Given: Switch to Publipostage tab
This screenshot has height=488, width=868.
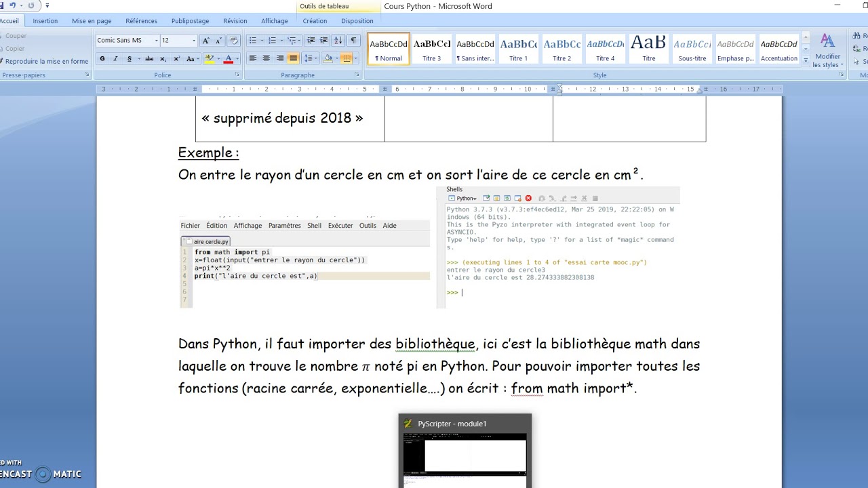Looking at the screenshot, I should click(x=190, y=21).
